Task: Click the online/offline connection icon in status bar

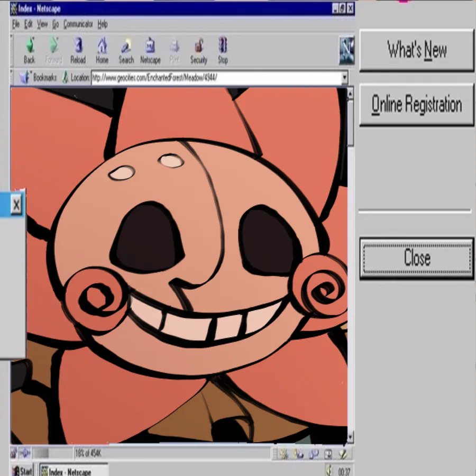Action: 25,453
